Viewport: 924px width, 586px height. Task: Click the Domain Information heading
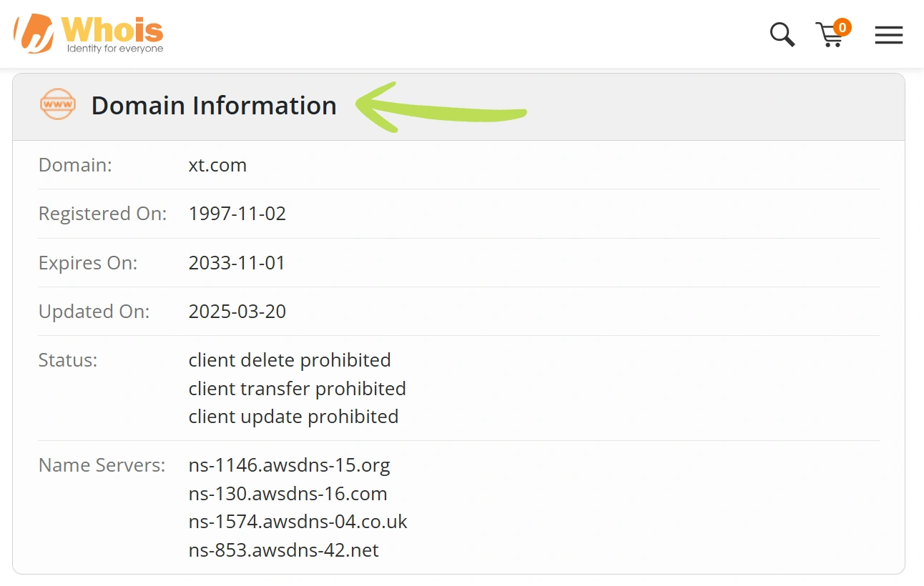[x=214, y=105]
